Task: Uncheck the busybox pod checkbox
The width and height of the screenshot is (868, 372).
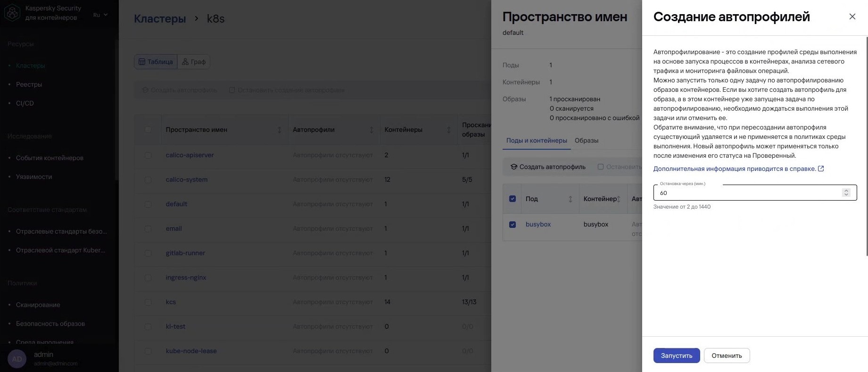Action: [x=513, y=225]
